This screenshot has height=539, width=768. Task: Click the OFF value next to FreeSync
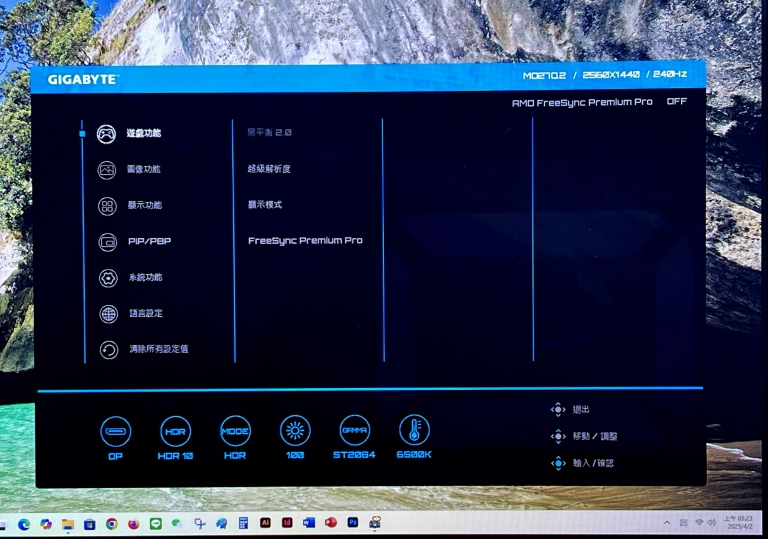coord(677,101)
